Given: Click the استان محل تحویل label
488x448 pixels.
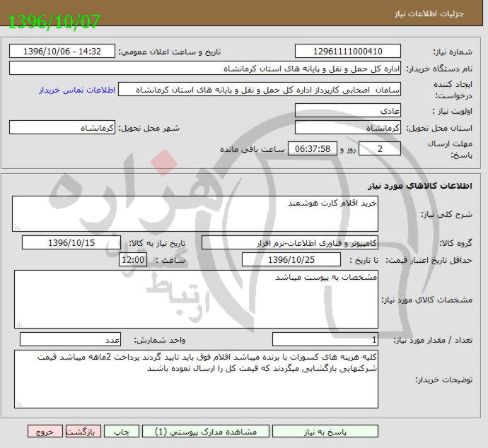Looking at the screenshot, I should (x=439, y=128).
